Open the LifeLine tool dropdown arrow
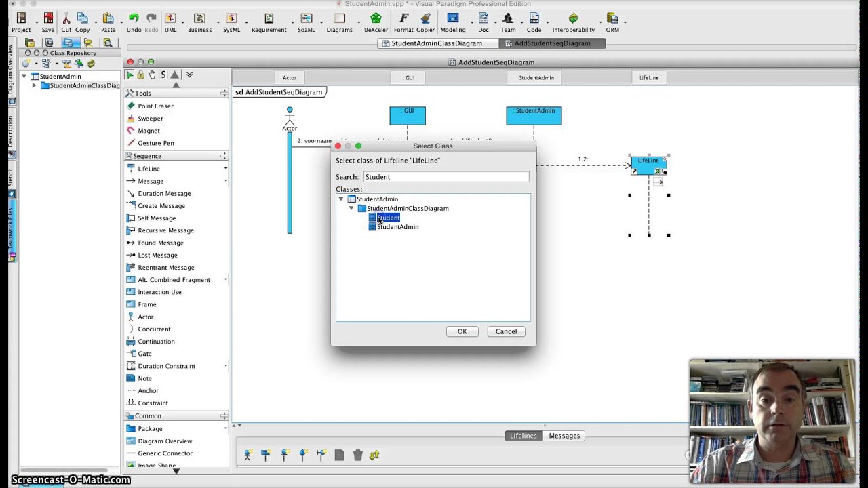 coord(226,169)
